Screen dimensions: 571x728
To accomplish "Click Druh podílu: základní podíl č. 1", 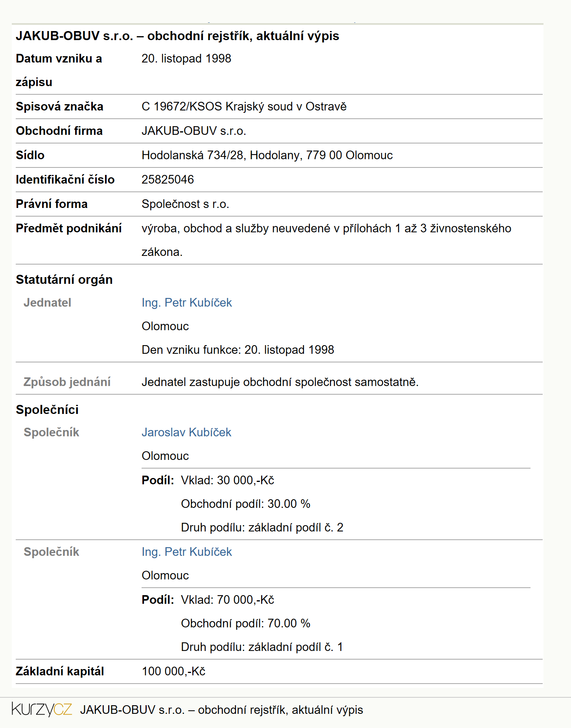I will click(262, 647).
